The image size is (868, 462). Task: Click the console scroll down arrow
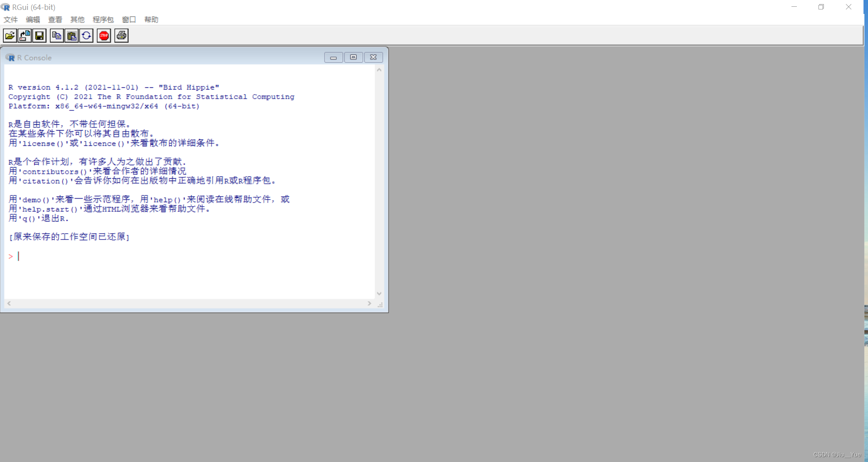(x=379, y=294)
